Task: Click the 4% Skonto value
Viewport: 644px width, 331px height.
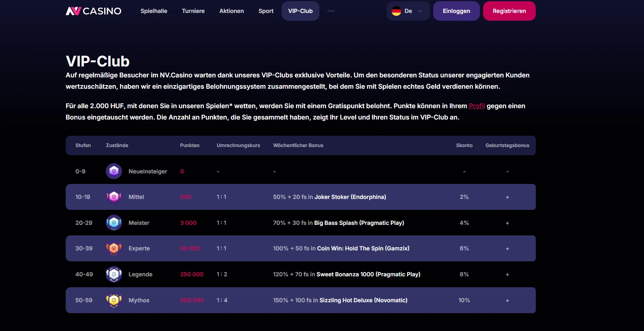Action: point(464,223)
